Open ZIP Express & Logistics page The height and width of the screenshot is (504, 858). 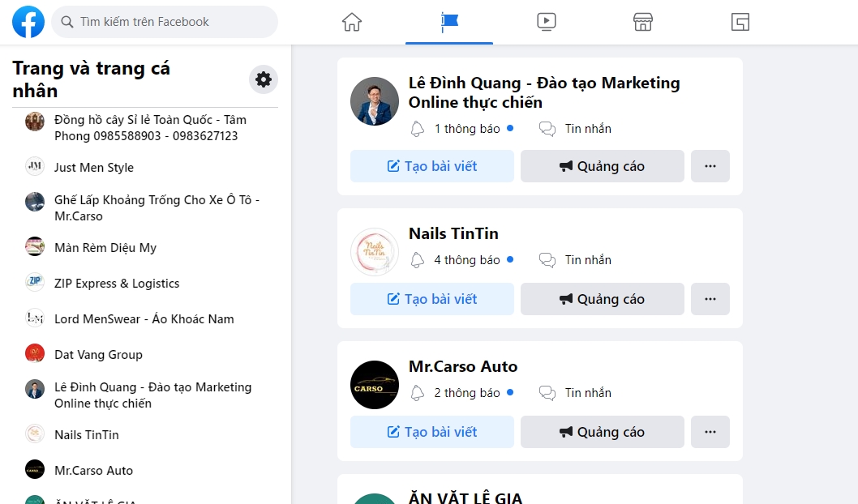(x=117, y=283)
